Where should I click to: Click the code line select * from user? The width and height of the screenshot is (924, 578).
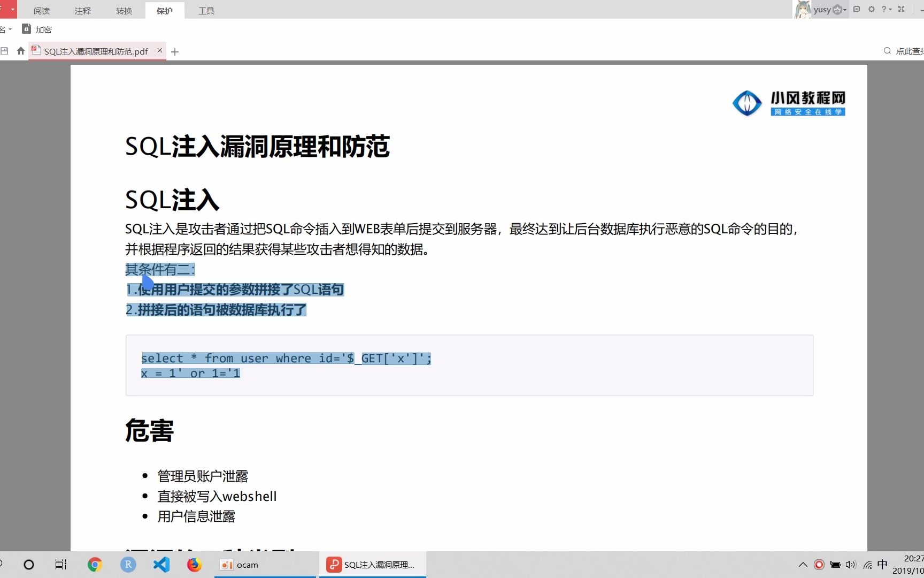pyautogui.click(x=286, y=358)
